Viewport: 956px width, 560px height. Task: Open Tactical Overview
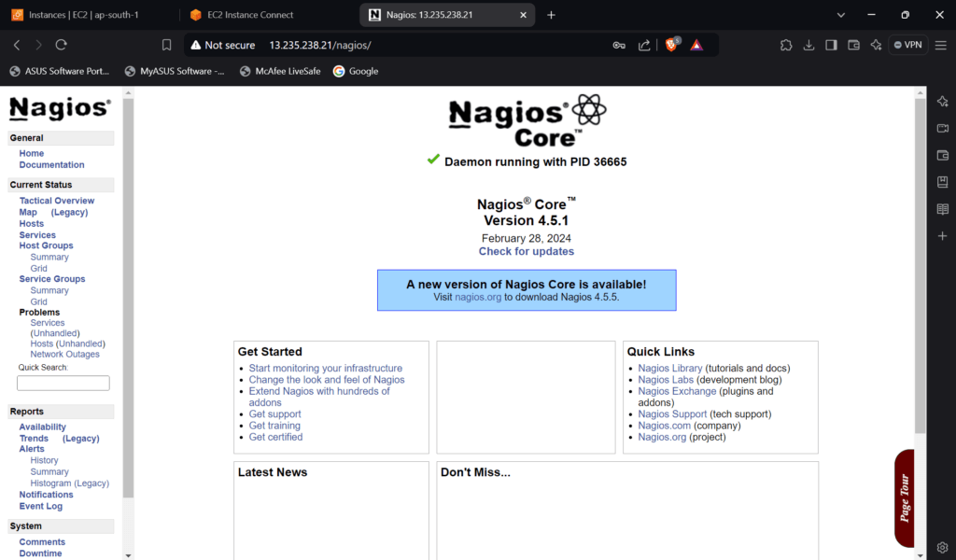pyautogui.click(x=57, y=201)
